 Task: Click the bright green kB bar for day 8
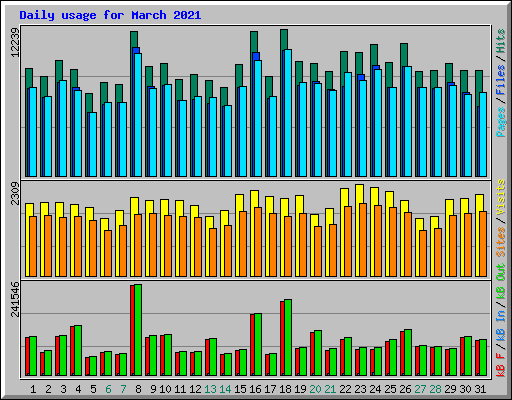(138, 330)
